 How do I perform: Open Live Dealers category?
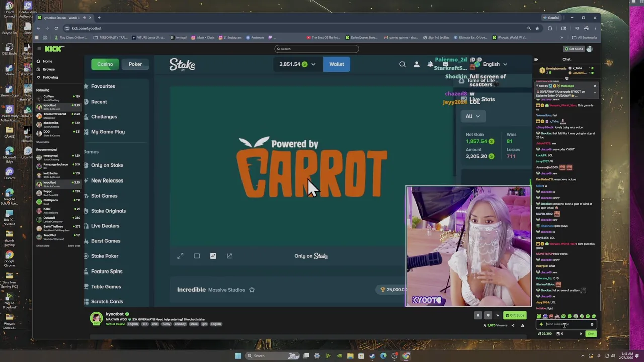pyautogui.click(x=105, y=226)
